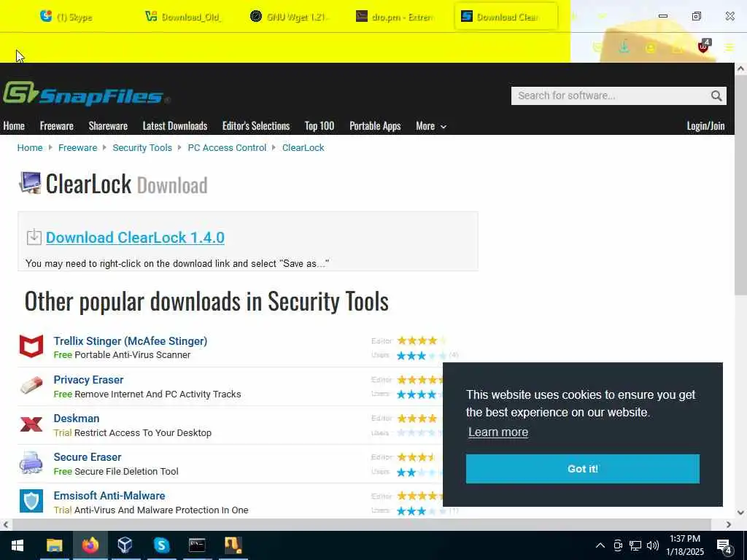The image size is (747, 560).
Task: Click the Deskman red X icon
Action: (31, 424)
